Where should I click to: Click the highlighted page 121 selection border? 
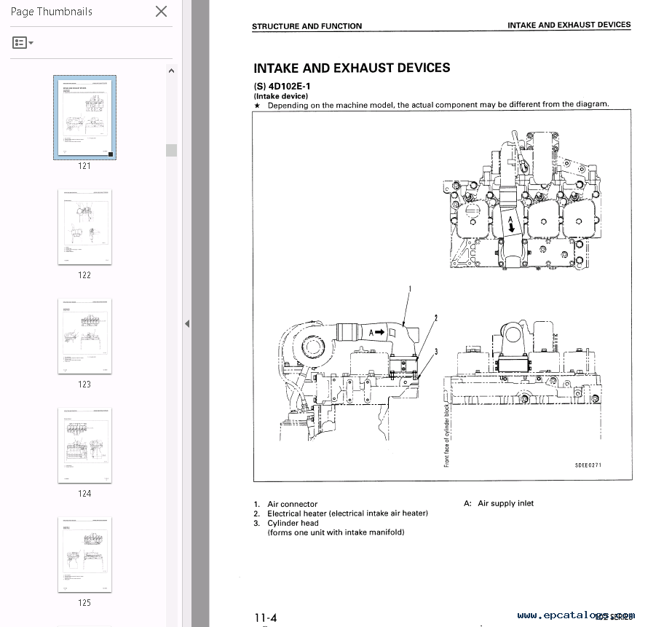pyautogui.click(x=84, y=76)
